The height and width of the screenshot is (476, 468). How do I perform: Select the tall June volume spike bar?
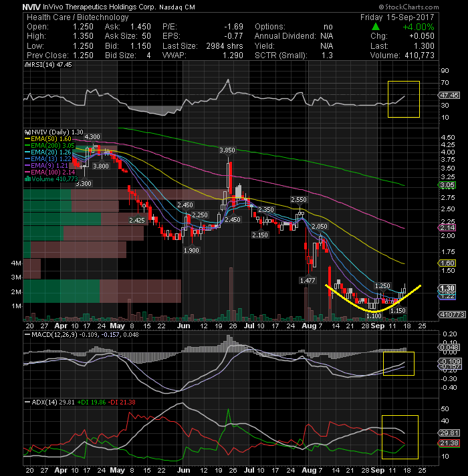point(231,294)
